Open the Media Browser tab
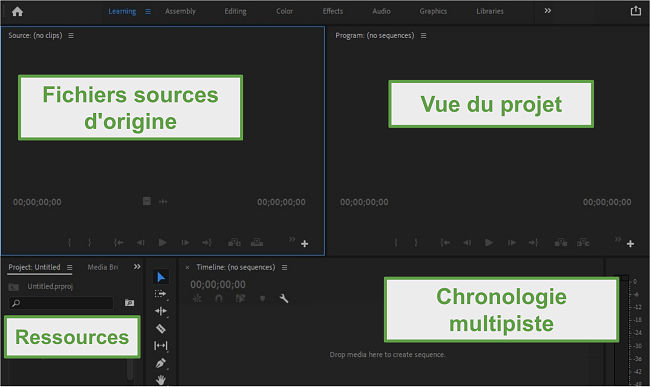Viewport: 650px width, 387px height. 102,267
